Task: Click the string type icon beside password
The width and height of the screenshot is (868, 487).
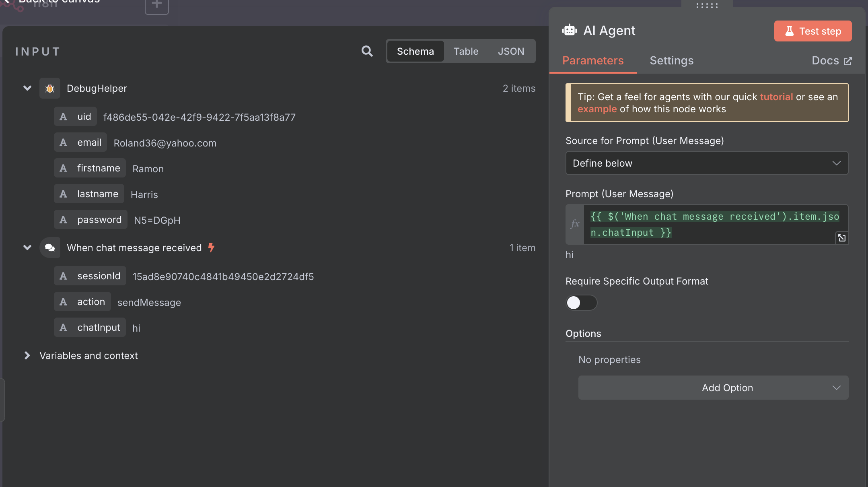Action: [x=63, y=220]
